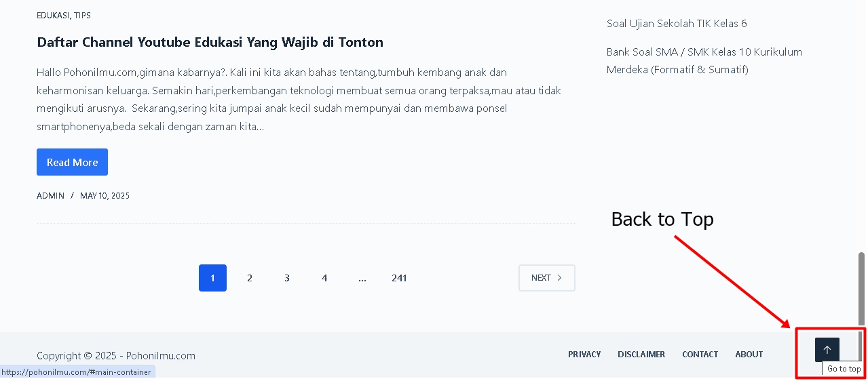Open Bank Soal SMA / SMK Kelas 10 link
The height and width of the screenshot is (381, 868).
coord(704,60)
